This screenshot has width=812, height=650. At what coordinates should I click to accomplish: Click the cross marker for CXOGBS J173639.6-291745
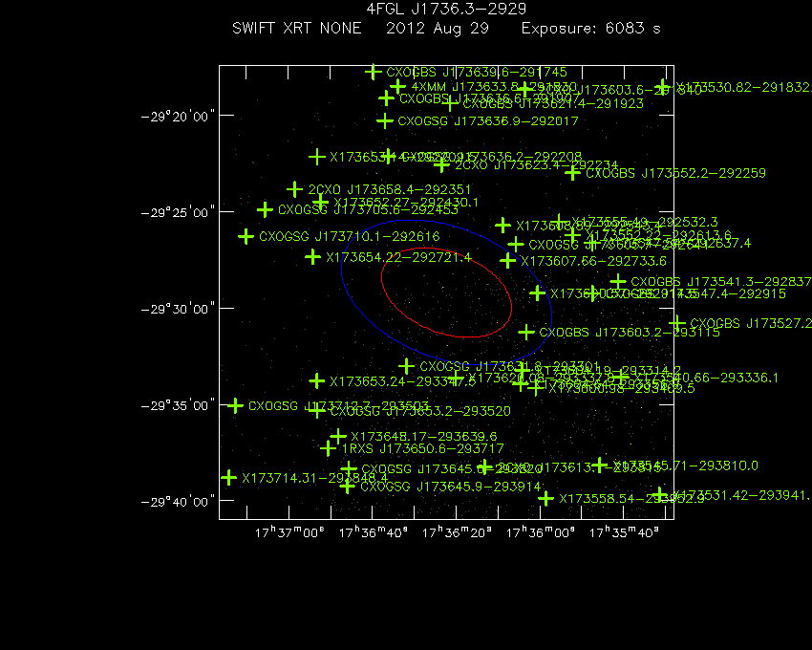[x=373, y=72]
